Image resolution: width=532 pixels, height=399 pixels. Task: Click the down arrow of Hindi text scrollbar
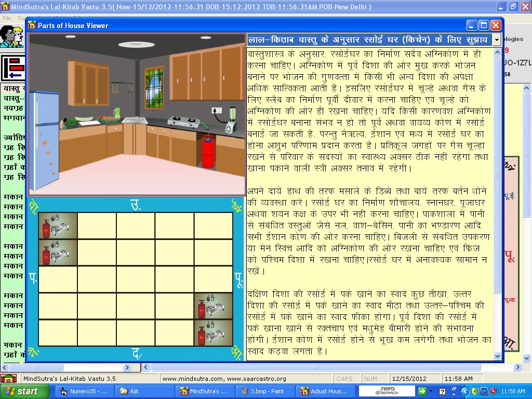click(497, 356)
